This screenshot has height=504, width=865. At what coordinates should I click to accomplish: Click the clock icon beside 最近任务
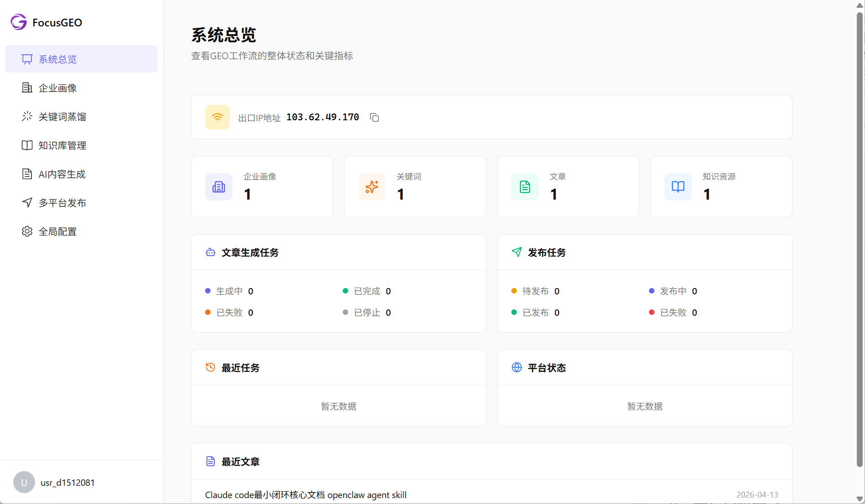210,367
